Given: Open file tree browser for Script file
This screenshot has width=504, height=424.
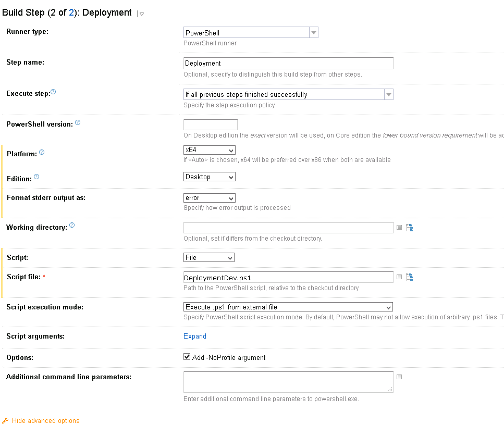Looking at the screenshot, I should (409, 277).
